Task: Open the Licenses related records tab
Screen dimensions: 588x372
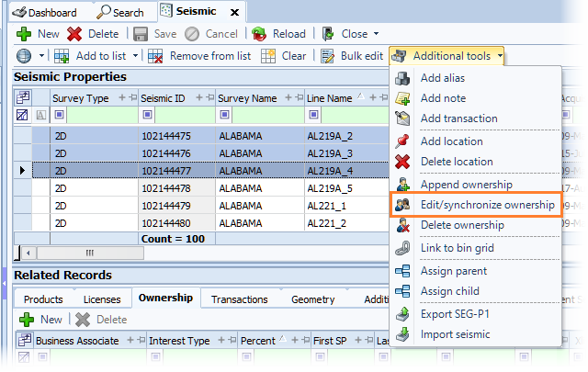Action: pyautogui.click(x=102, y=299)
